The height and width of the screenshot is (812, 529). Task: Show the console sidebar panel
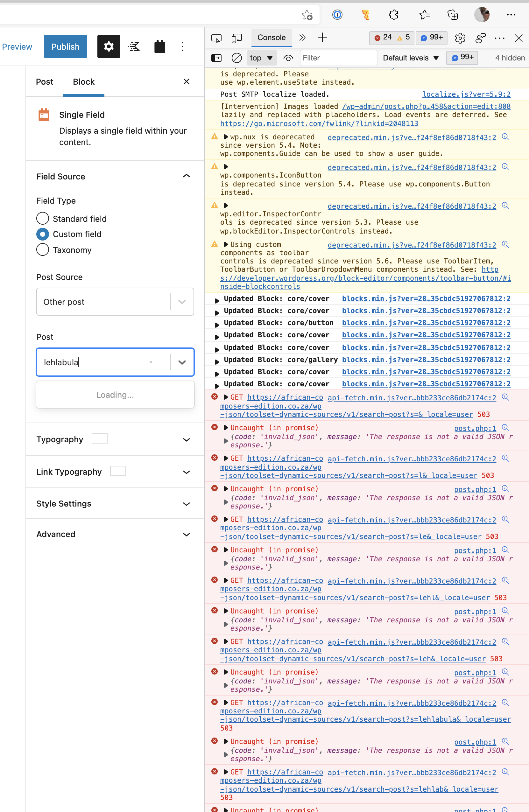[216, 58]
